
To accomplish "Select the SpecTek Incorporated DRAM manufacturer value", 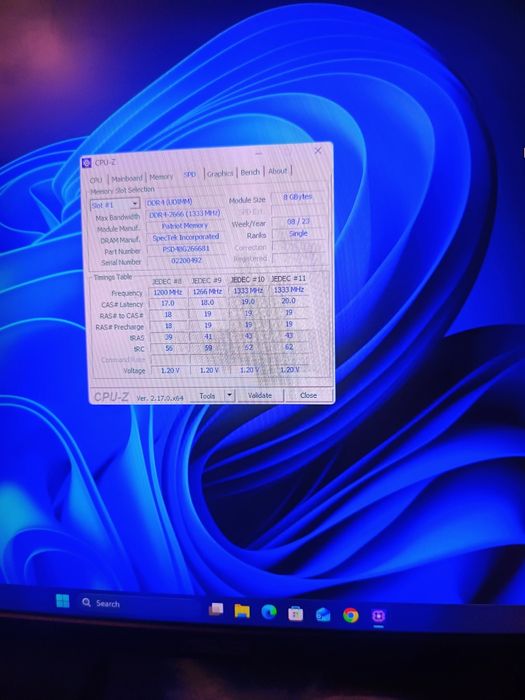I will pyautogui.click(x=185, y=238).
